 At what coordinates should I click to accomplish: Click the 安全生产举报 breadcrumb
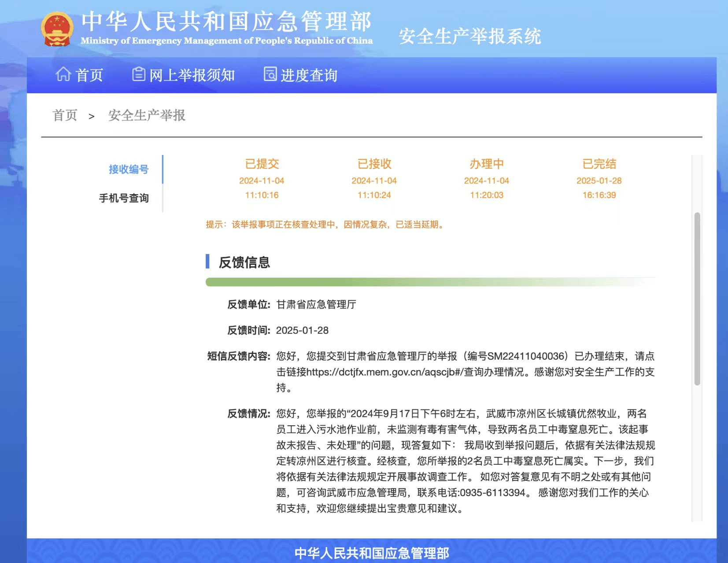click(146, 115)
